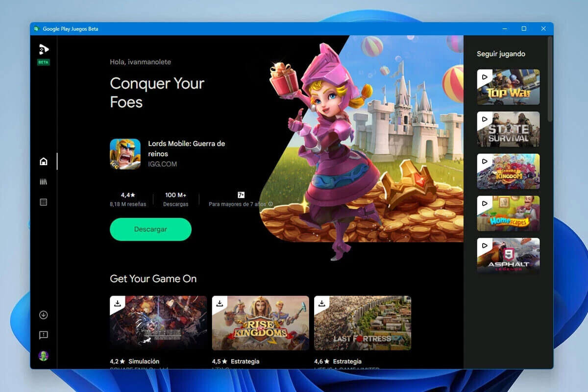This screenshot has width=588, height=392.
Task: Click the BETA badge under the logo
Action: tap(43, 62)
